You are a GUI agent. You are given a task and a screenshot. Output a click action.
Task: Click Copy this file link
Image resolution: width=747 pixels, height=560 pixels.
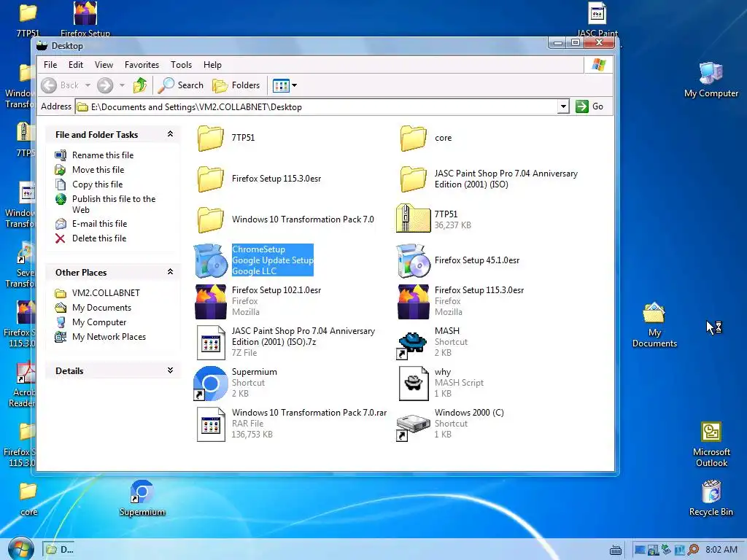(97, 184)
